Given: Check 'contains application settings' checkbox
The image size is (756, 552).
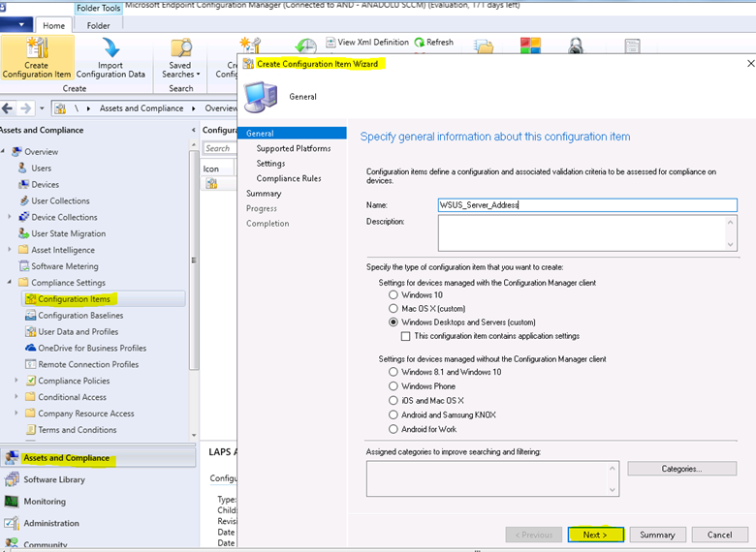Looking at the screenshot, I should [405, 336].
